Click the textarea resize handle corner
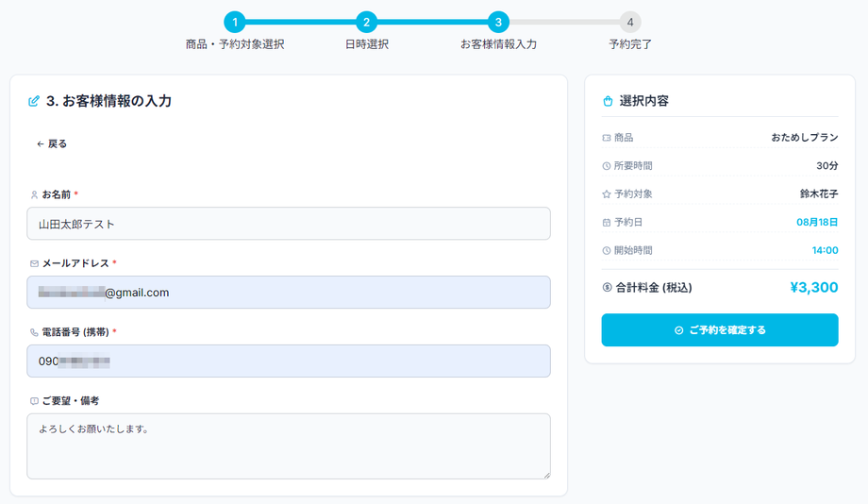The image size is (868, 504). 546,475
